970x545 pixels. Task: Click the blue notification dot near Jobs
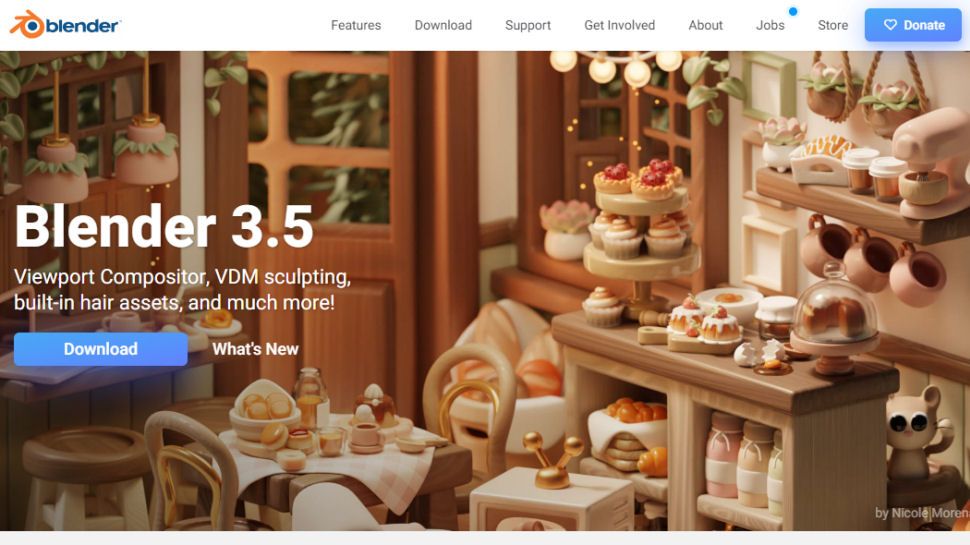coord(792,11)
